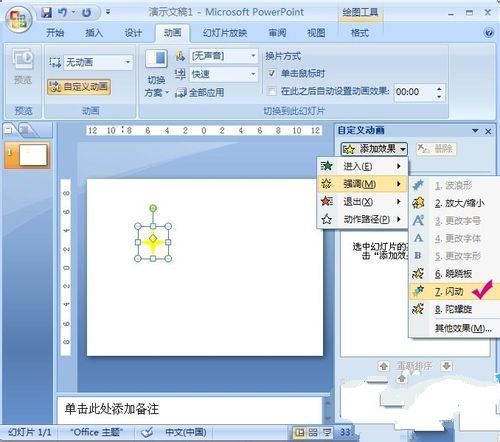The width and height of the screenshot is (500, 442).
Task: Click the 删除 effect button
Action: (x=436, y=149)
